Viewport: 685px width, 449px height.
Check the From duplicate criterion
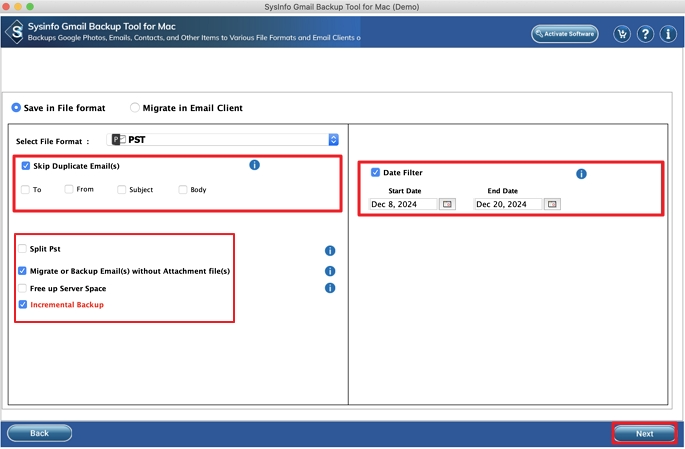[69, 189]
